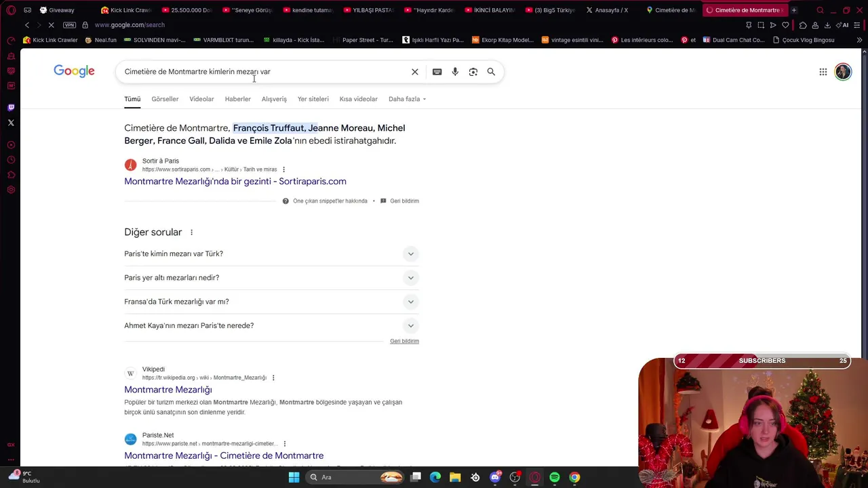
Task: Clear the Google search box text
Action: [415, 72]
